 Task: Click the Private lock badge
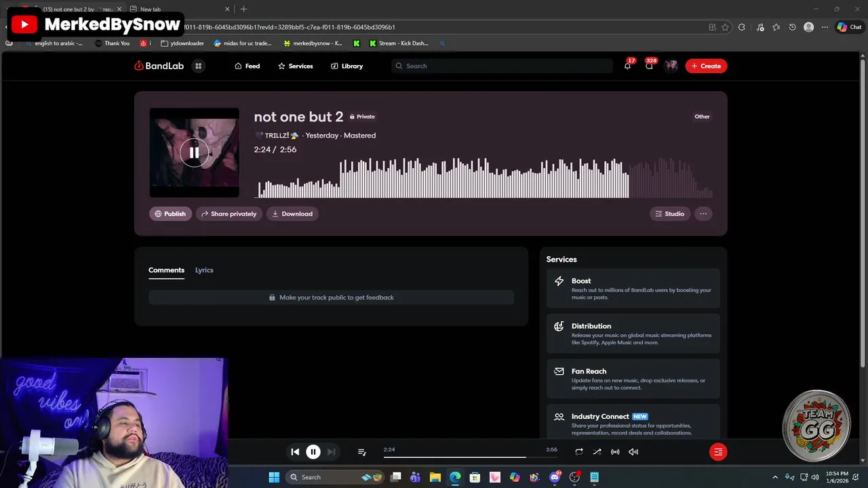point(362,117)
